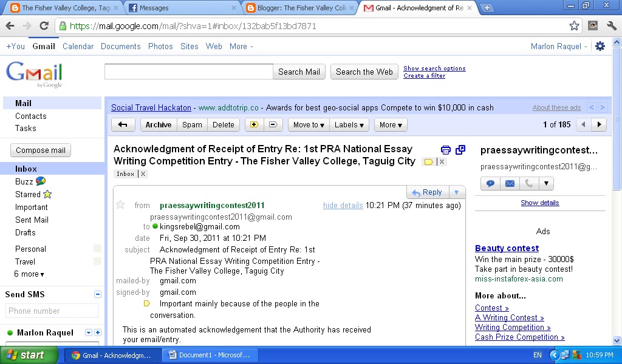Open Windows Start menu

[x=29, y=355]
